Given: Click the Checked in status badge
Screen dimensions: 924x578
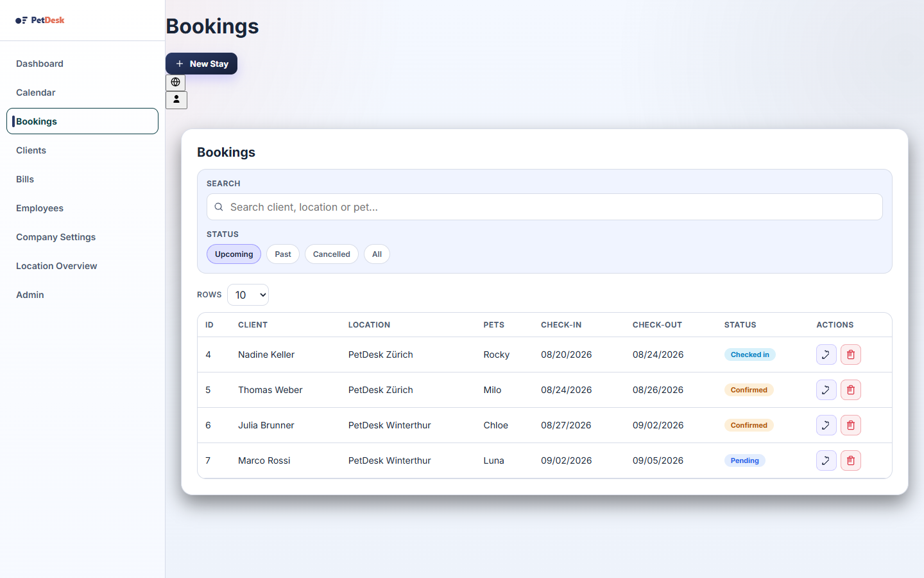Looking at the screenshot, I should 749,355.
